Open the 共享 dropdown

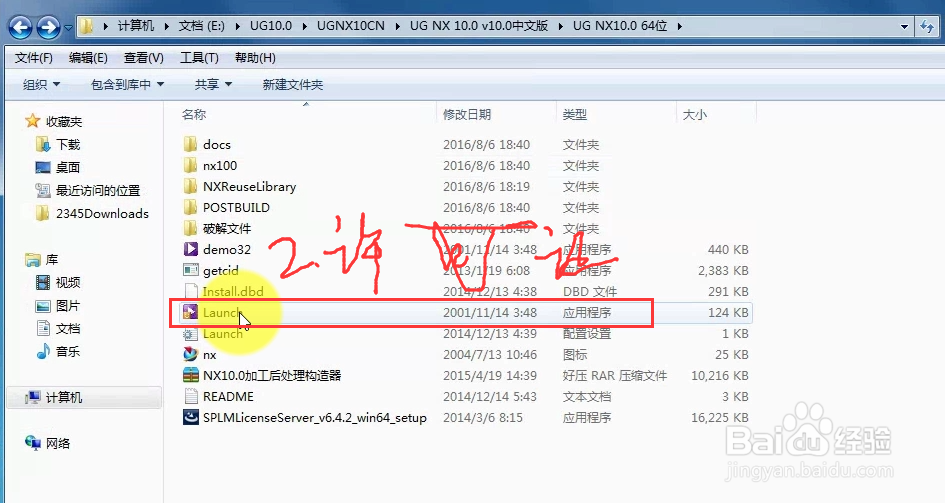(x=213, y=85)
